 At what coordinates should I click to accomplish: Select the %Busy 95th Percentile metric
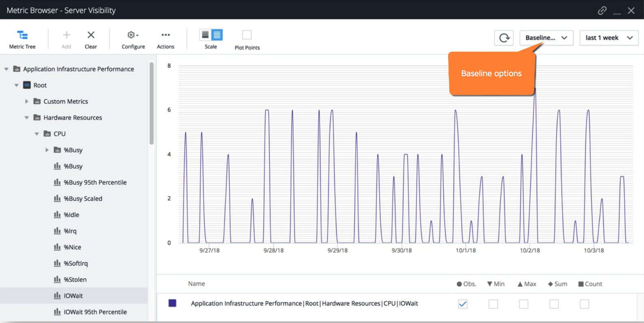(95, 182)
